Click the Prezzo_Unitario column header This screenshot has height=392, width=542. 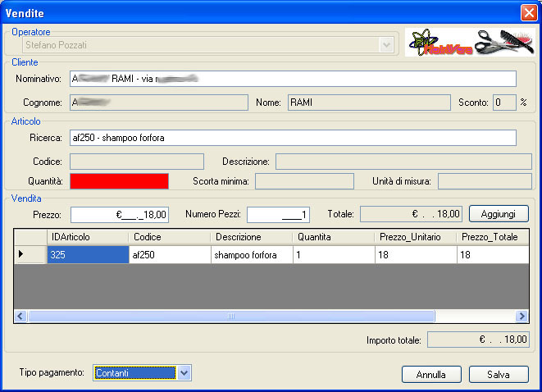point(416,237)
